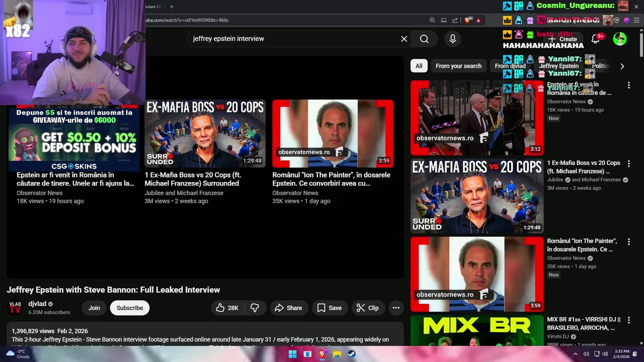The width and height of the screenshot is (644, 362).
Task: Click the browser address bar URL
Action: (x=187, y=20)
